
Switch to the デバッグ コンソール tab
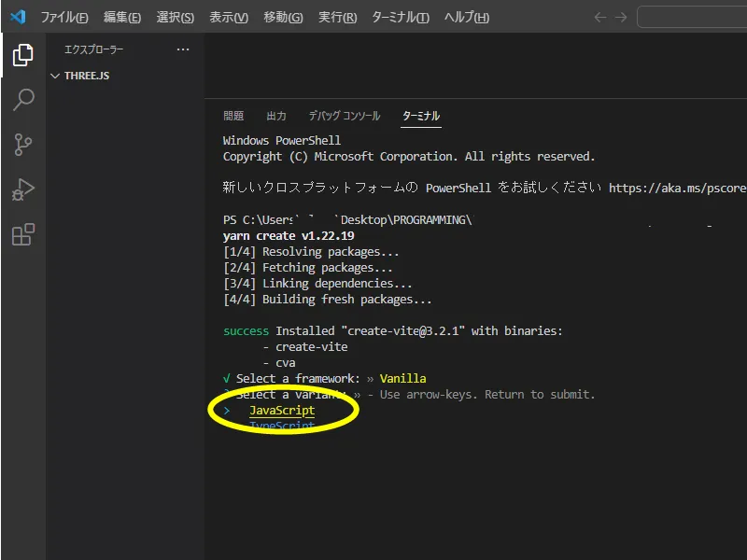coord(345,116)
